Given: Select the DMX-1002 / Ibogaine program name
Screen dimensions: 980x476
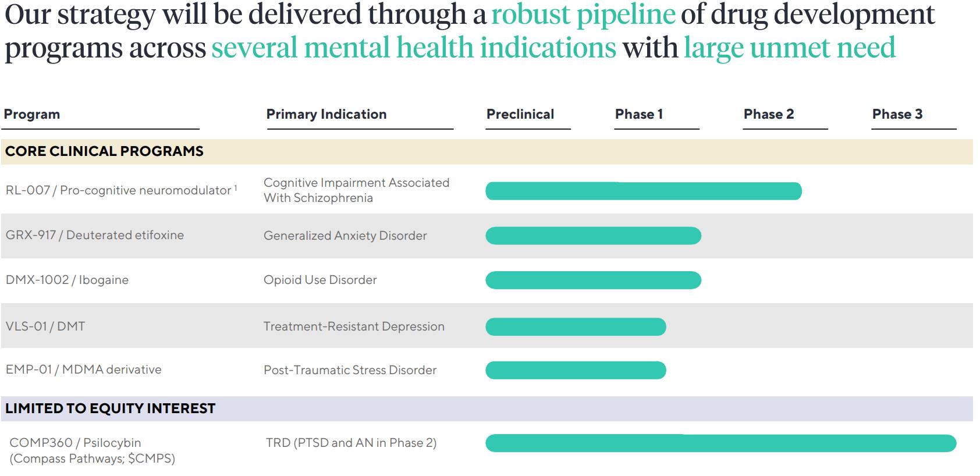Looking at the screenshot, I should click(x=67, y=280).
